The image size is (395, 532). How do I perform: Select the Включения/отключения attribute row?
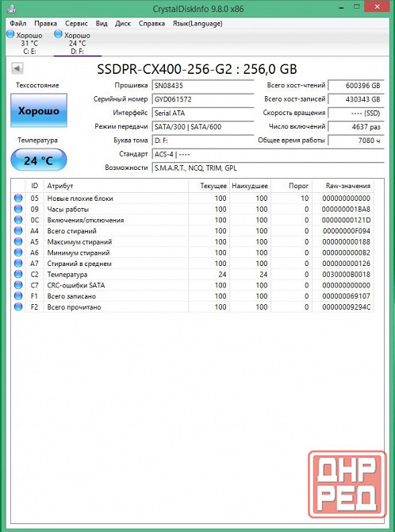(x=193, y=220)
